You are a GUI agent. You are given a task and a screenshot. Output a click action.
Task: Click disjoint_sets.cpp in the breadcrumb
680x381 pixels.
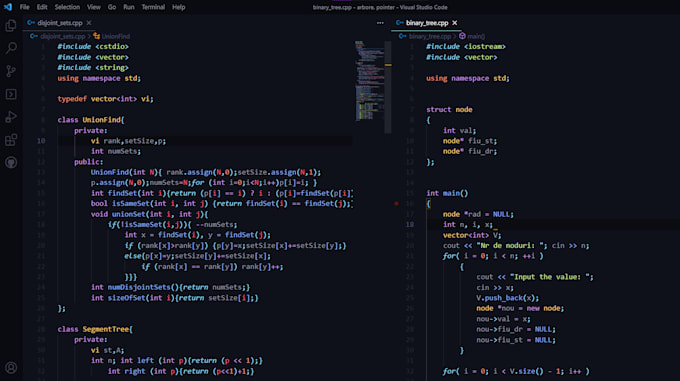[x=62, y=36]
